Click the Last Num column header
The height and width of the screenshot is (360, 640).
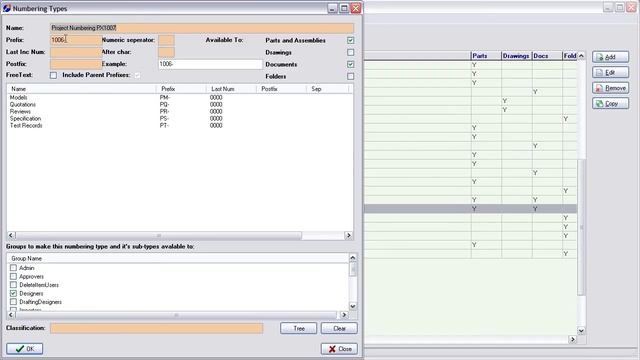coord(231,89)
